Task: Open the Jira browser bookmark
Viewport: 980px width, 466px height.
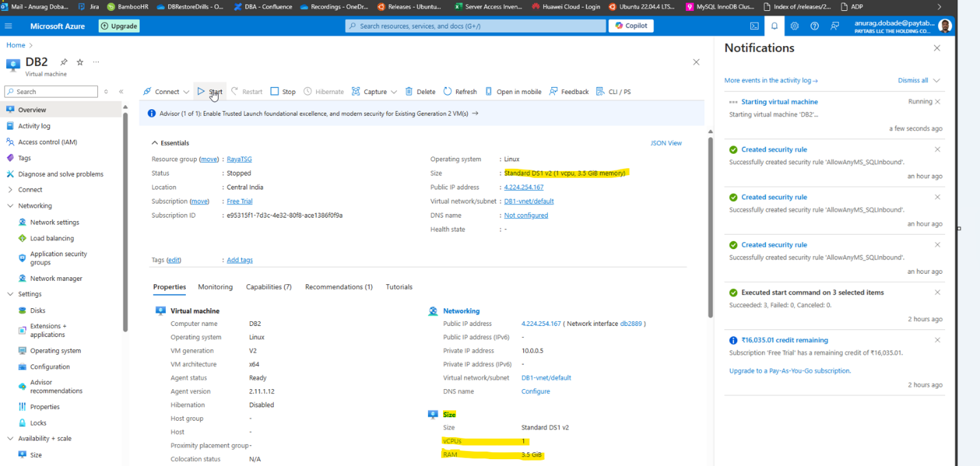Action: click(x=89, y=7)
